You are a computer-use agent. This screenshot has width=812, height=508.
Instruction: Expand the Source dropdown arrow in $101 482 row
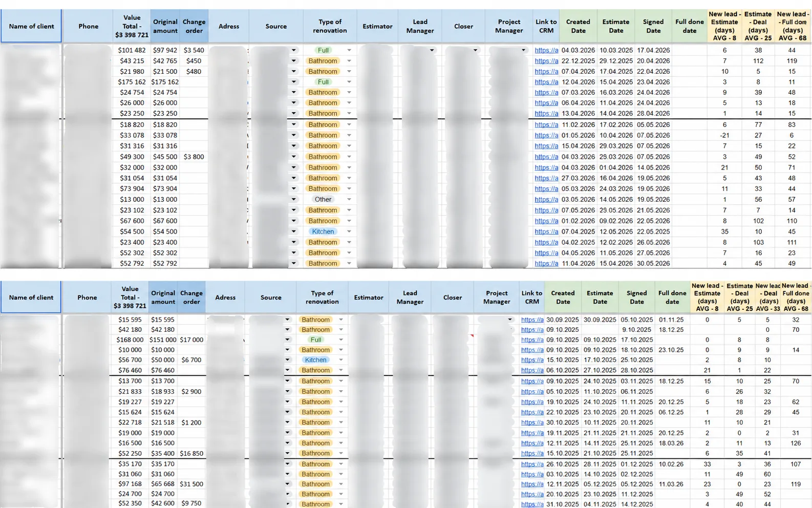[294, 50]
